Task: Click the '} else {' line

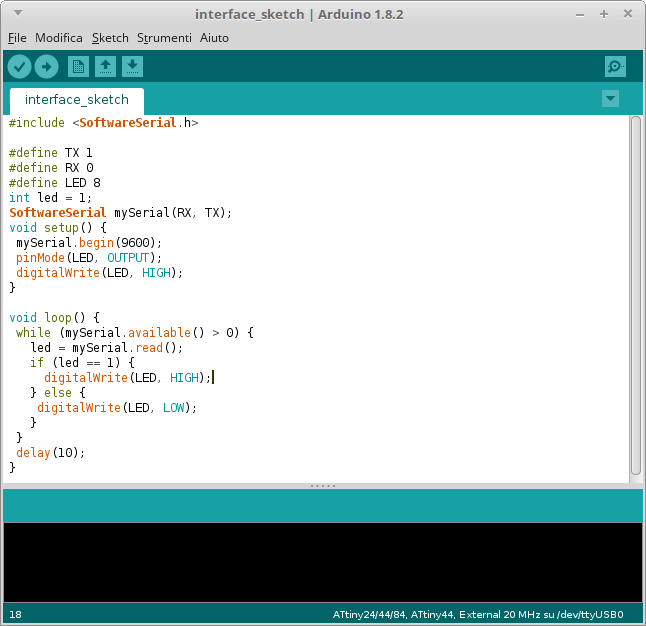Action: click(58, 393)
